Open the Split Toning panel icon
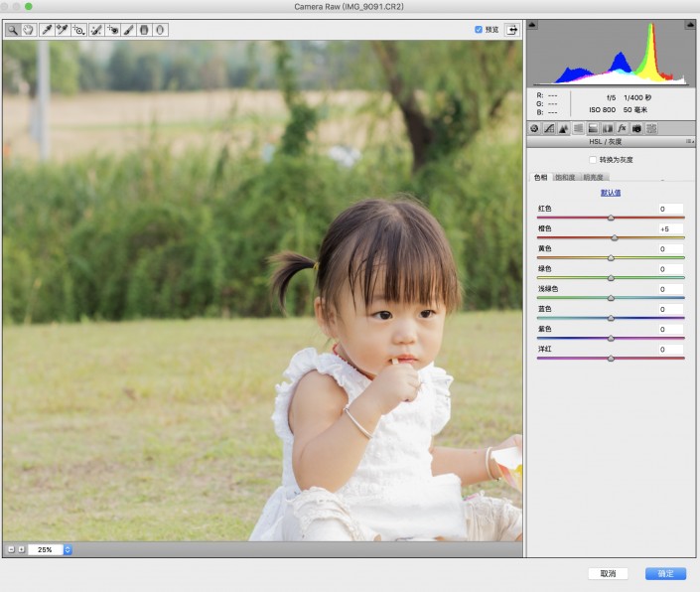This screenshot has height=592, width=700. (593, 128)
